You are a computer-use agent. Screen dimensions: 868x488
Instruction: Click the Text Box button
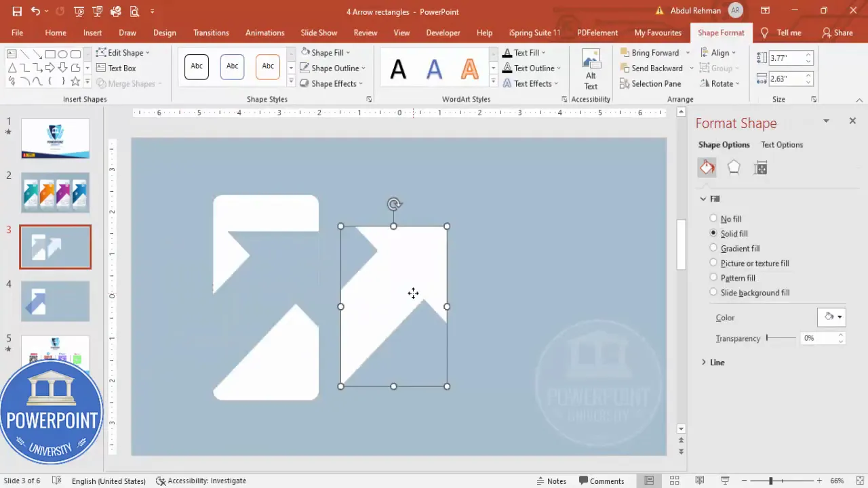pos(116,68)
